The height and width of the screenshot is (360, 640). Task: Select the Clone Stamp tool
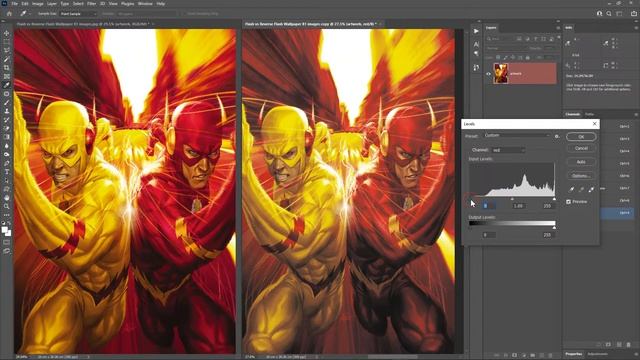pos(6,111)
